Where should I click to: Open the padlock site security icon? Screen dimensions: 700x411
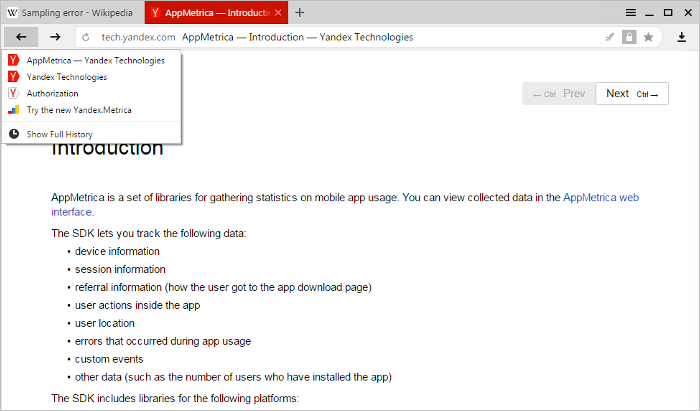tap(629, 37)
